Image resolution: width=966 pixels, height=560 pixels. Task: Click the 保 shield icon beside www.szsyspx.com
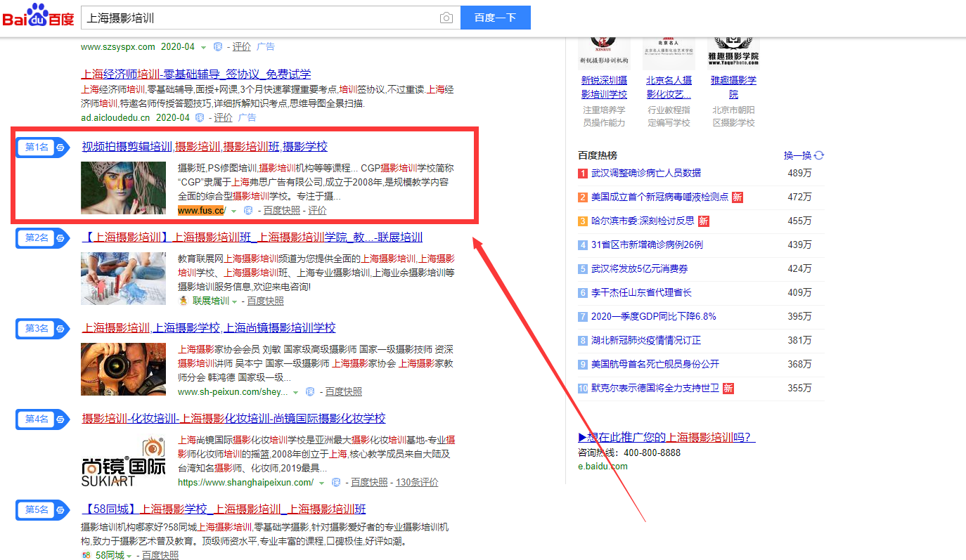(x=218, y=47)
